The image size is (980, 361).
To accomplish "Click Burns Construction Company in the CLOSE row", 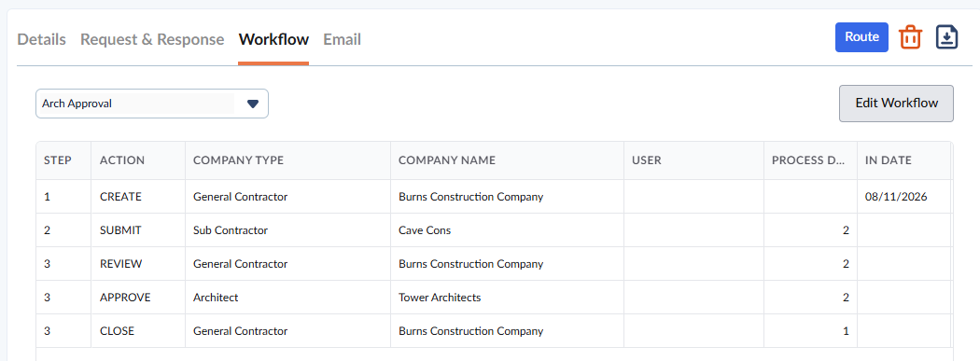I will tap(470, 332).
